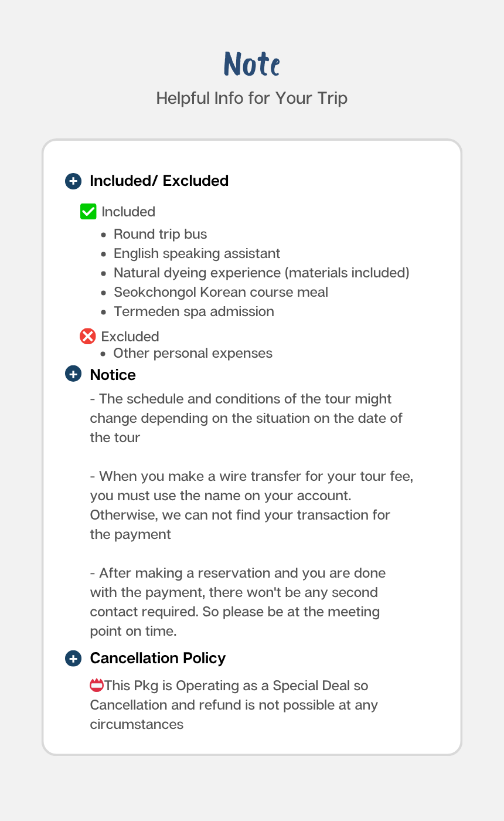This screenshot has width=504, height=821.
Task: Click the red calendar icon before 'This Pkg'
Action: click(97, 685)
